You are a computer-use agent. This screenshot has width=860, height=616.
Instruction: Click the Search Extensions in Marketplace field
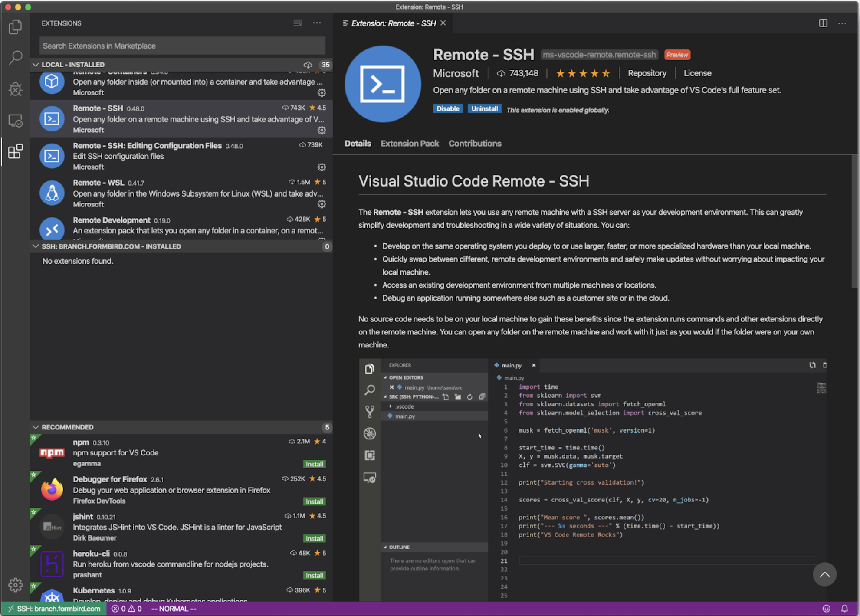[x=182, y=46]
